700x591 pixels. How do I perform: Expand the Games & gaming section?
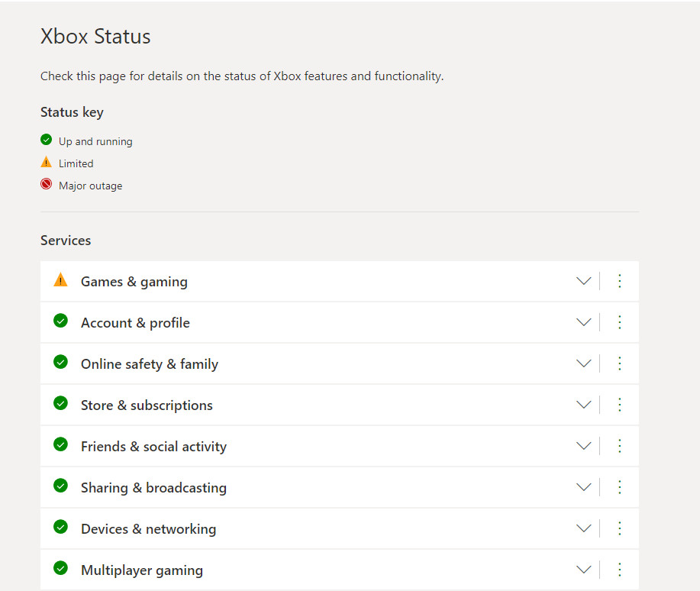pyautogui.click(x=584, y=281)
